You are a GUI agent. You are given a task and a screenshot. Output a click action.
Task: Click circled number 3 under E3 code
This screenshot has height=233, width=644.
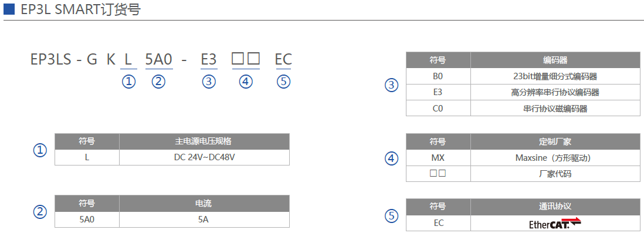coord(209,82)
